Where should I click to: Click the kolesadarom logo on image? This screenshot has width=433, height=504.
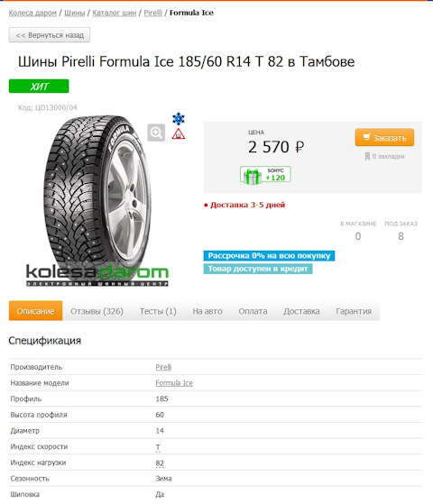pyautogui.click(x=97, y=275)
